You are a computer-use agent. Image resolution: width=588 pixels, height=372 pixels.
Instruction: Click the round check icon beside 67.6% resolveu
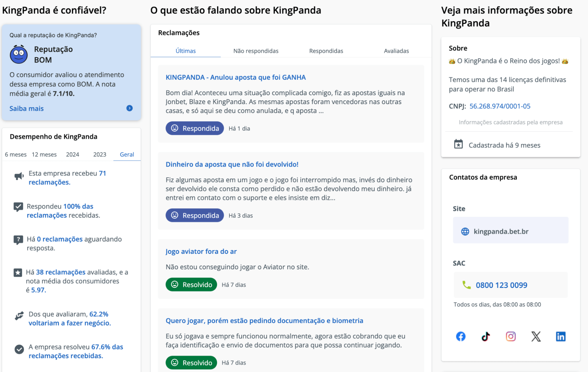click(x=19, y=349)
